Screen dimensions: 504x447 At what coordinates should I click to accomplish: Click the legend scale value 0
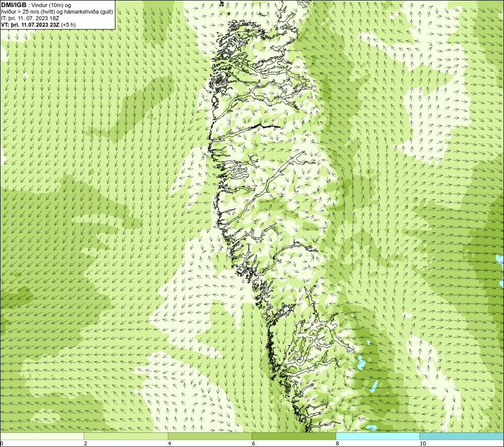pos(2,444)
